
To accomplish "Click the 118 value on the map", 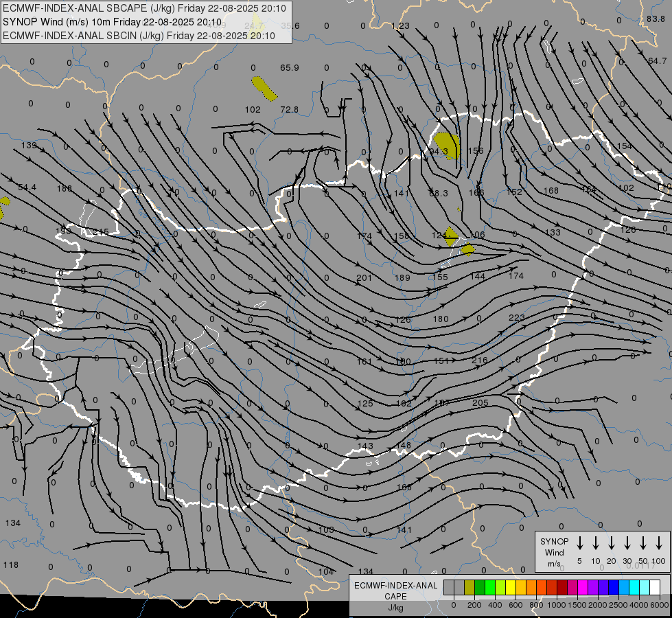I will [x=11, y=565].
